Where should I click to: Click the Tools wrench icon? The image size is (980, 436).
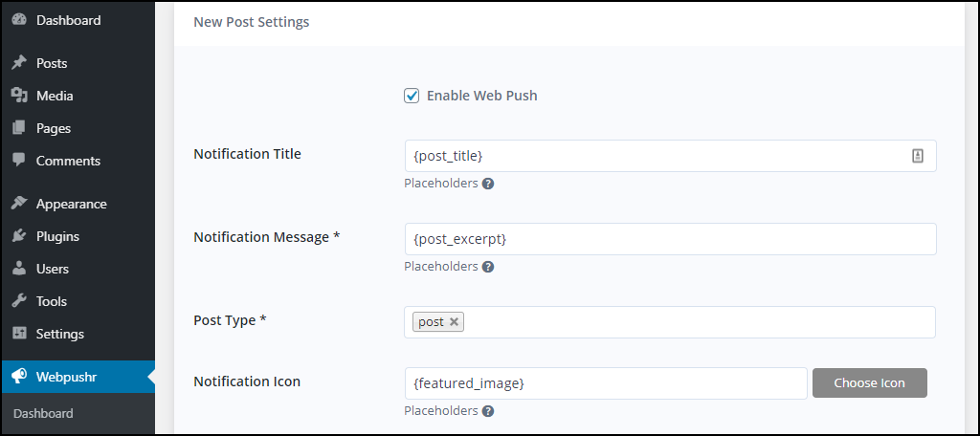click(x=19, y=301)
